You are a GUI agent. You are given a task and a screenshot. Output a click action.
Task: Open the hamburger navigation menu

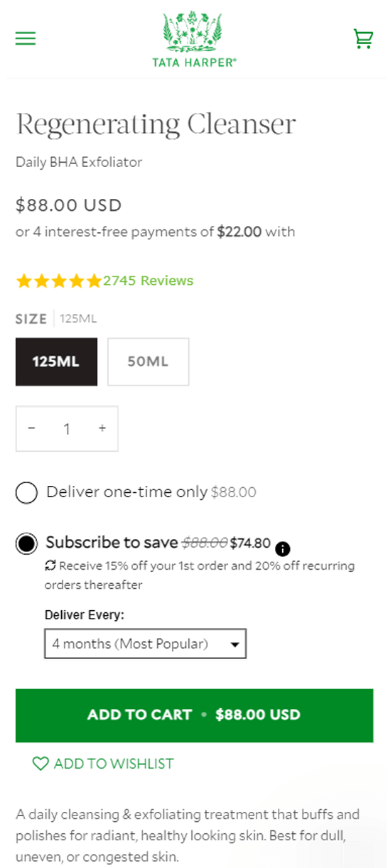26,38
